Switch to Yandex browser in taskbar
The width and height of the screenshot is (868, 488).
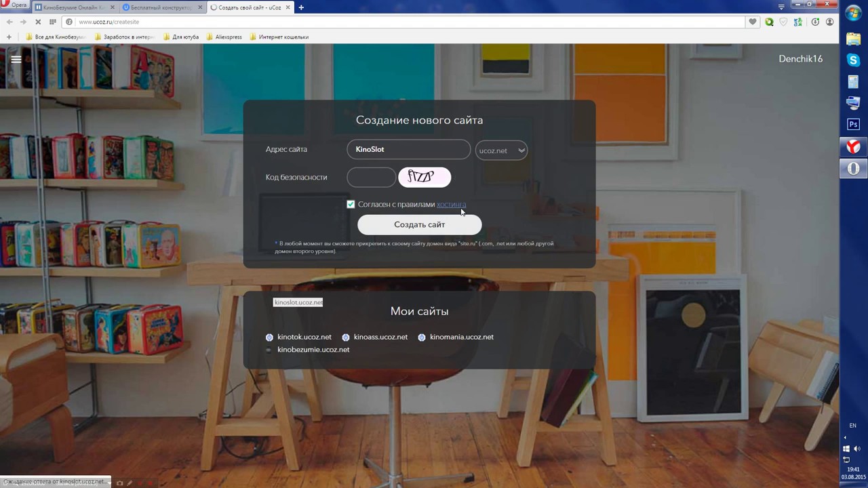(x=854, y=146)
